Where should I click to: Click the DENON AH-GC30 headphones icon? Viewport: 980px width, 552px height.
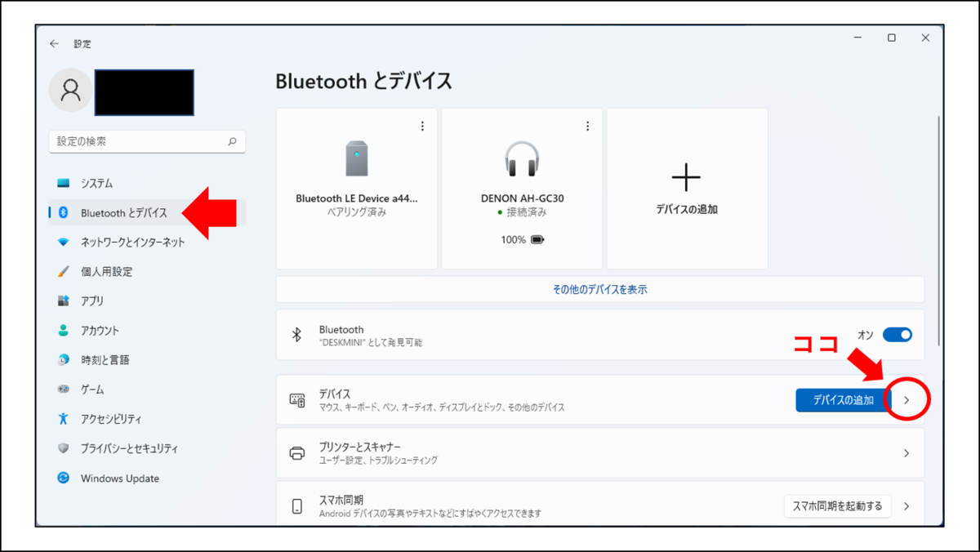[522, 158]
